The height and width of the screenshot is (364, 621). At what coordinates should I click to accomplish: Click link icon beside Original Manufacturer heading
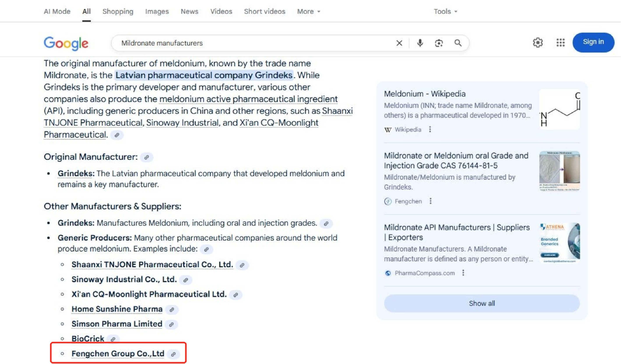[x=147, y=157]
